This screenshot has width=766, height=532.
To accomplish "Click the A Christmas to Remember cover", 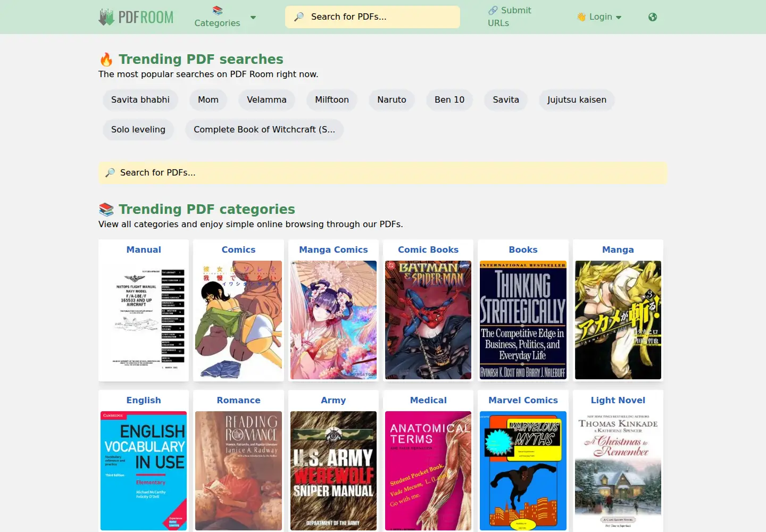I will pyautogui.click(x=618, y=471).
